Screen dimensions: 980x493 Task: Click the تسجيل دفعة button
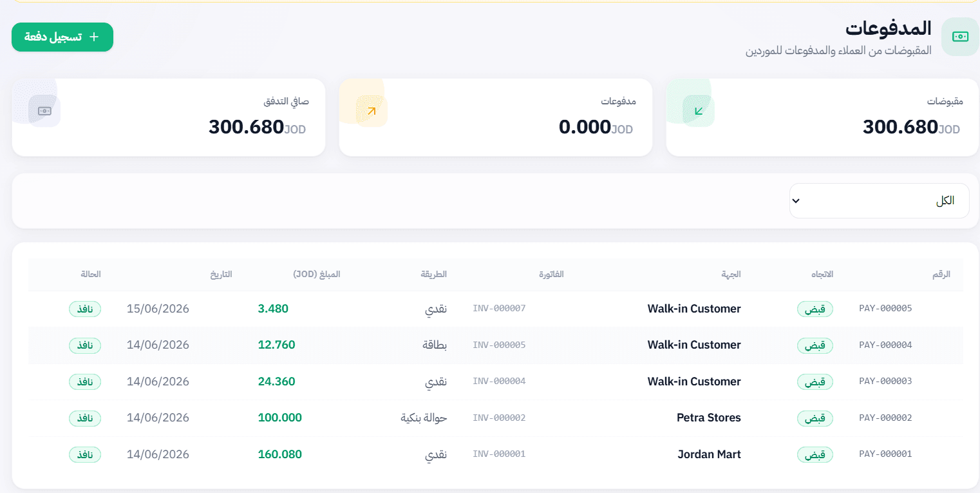(62, 37)
